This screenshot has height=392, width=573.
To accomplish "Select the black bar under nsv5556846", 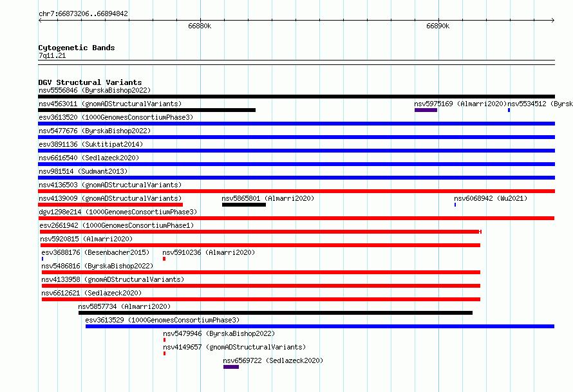I will pos(296,97).
